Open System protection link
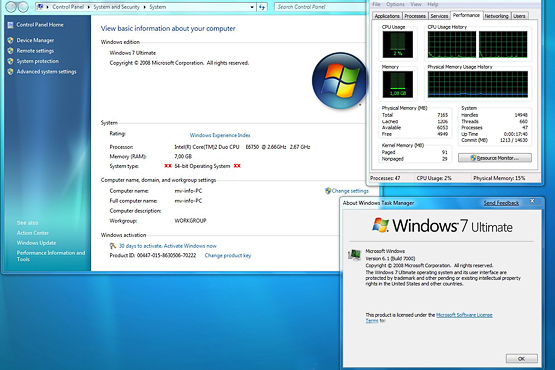This screenshot has width=555, height=370. (x=38, y=61)
